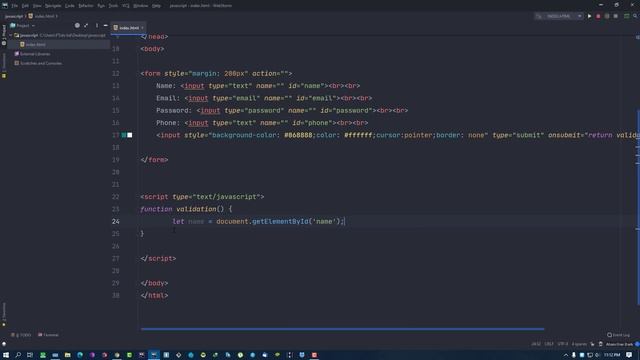640x360 pixels.
Task: Open Task View on the taskbar
Action: (x=30, y=355)
